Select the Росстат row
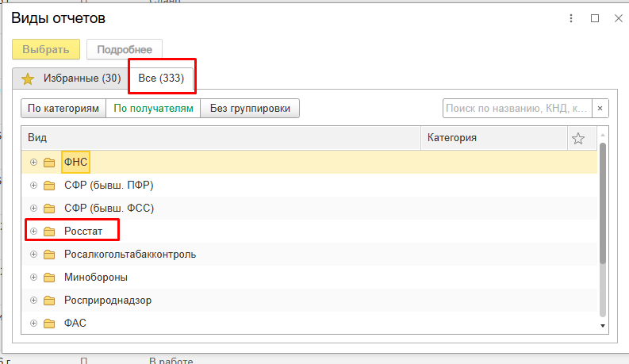Viewport: 629px width, 364px height. pyautogui.click(x=309, y=232)
